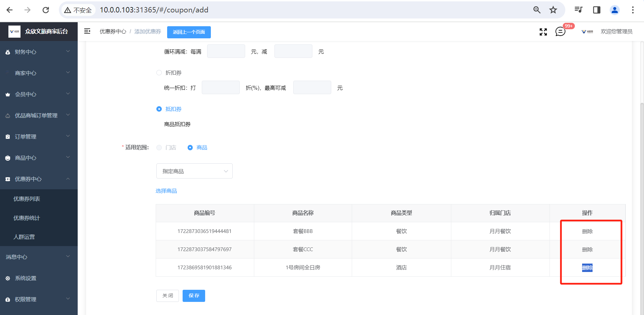This screenshot has width=644, height=315.
Task: Go back with the browser back arrow
Action: (9, 10)
